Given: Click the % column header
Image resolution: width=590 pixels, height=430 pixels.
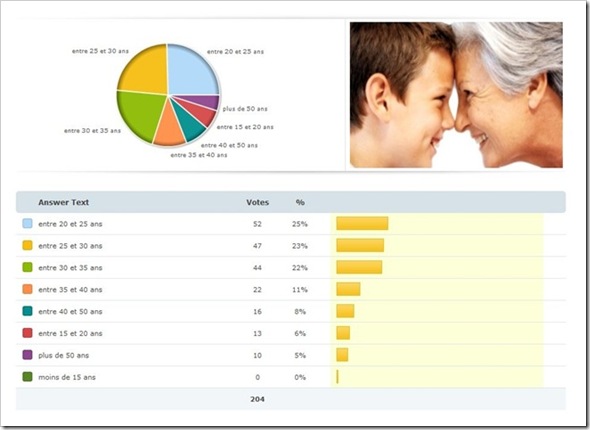Looking at the screenshot, I should pos(300,202).
